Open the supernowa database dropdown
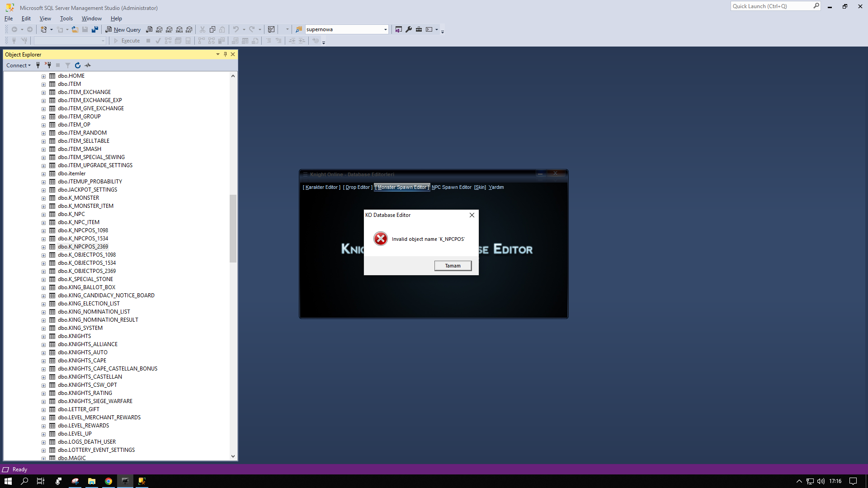868x488 pixels. (385, 29)
